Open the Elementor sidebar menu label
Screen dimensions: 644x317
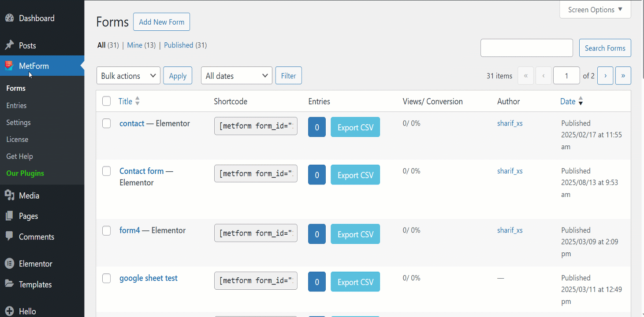click(36, 263)
